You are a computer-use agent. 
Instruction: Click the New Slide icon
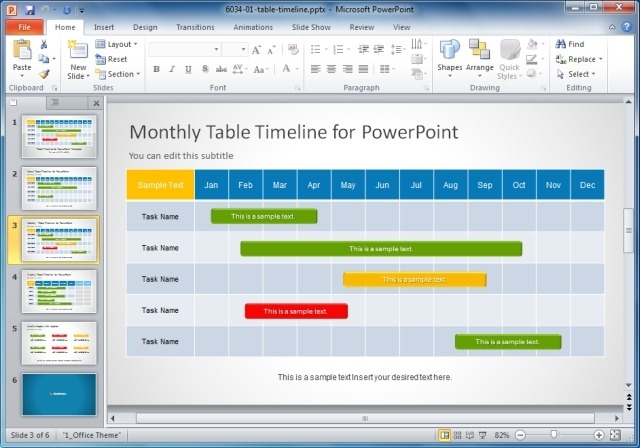[x=78, y=51]
